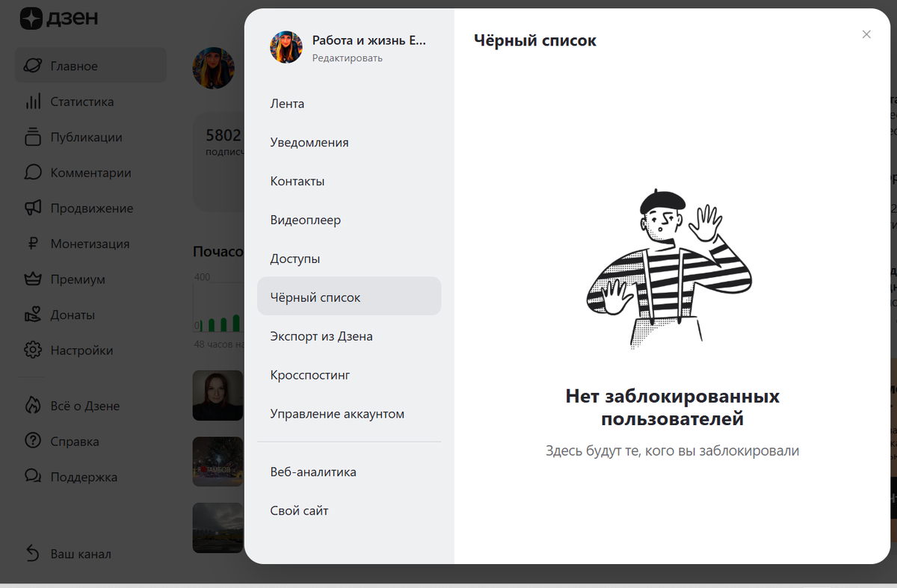
Task: Click Статистика label in left sidebar
Action: click(x=82, y=102)
